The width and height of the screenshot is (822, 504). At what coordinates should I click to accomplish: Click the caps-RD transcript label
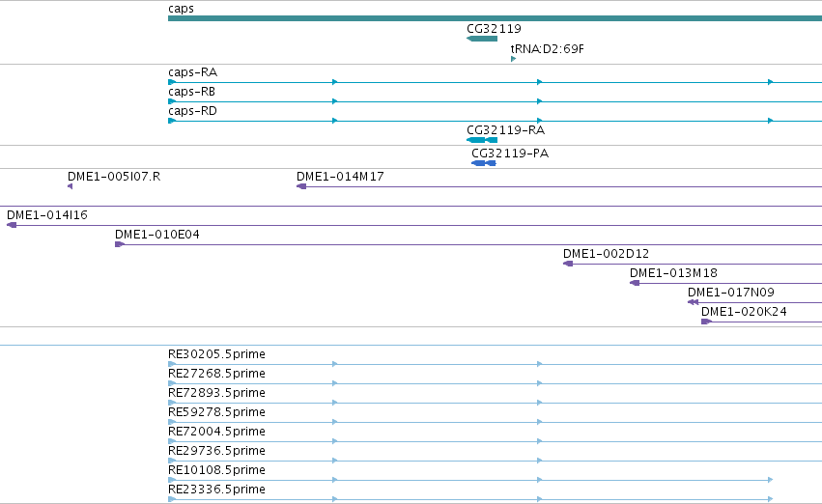coord(192,111)
